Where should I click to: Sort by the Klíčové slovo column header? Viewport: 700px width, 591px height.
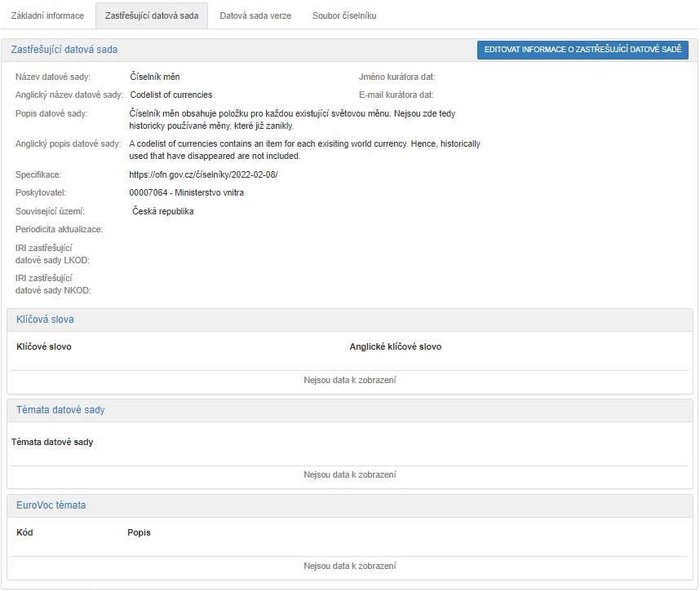pyautogui.click(x=44, y=346)
